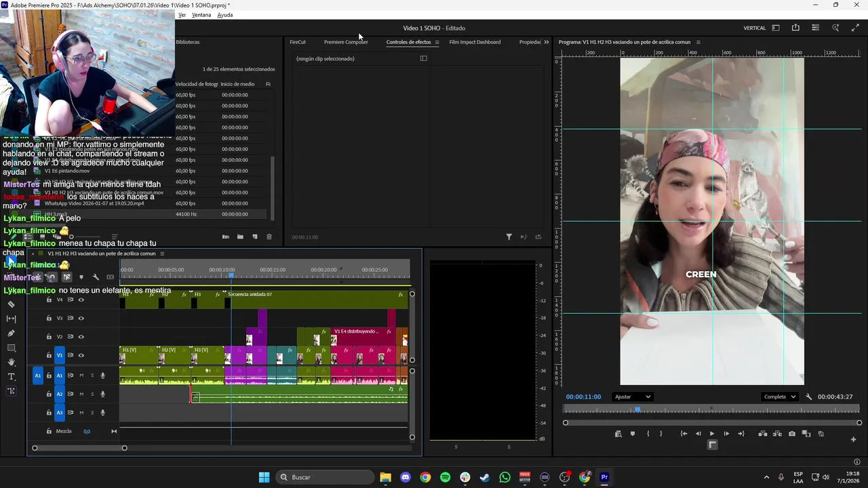
Task: Delete selected item with Project panel trash icon
Action: tap(269, 237)
